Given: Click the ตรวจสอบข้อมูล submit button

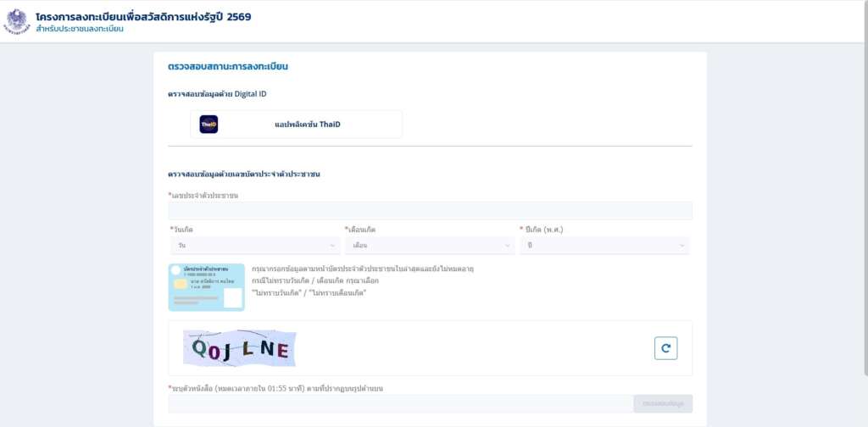Looking at the screenshot, I should click(x=663, y=404).
